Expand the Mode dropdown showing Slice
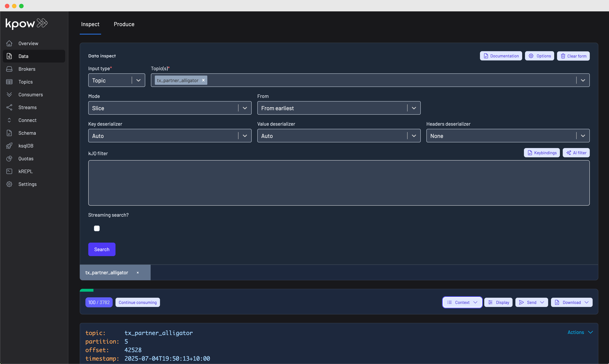The image size is (609, 364). tap(245, 108)
